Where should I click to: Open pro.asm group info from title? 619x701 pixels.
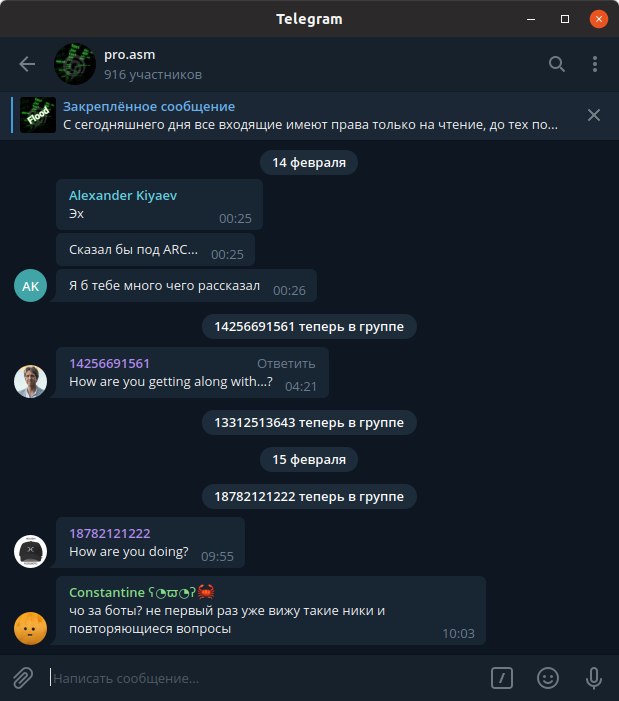[x=130, y=55]
